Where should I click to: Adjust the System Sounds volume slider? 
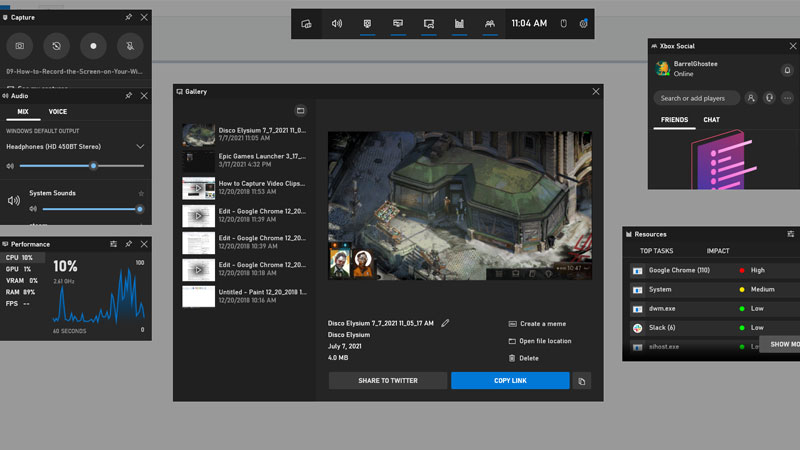(x=93, y=209)
